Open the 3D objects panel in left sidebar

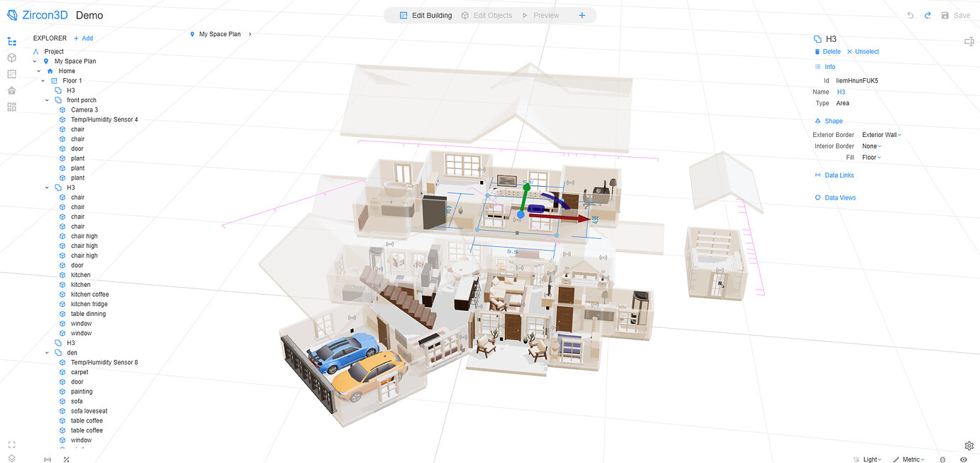pos(11,58)
